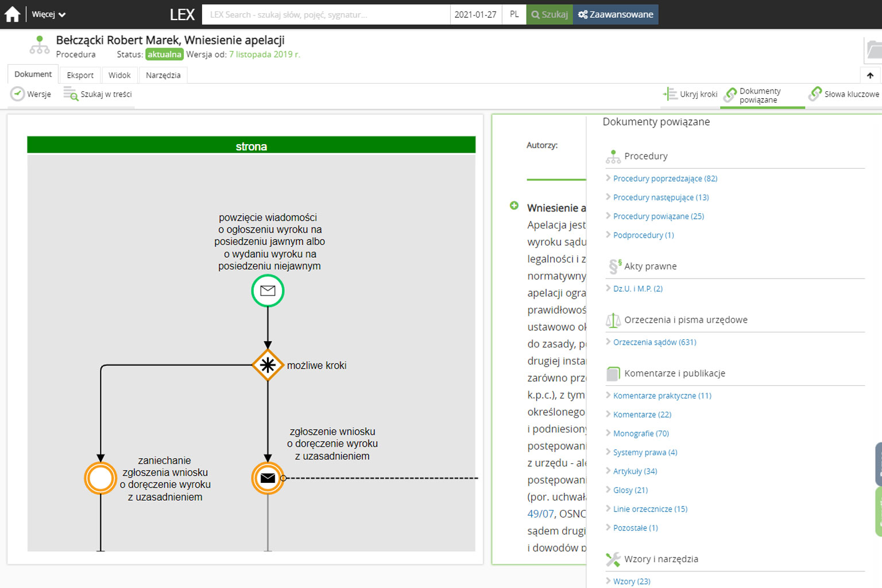Click the home icon in top bar
The height and width of the screenshot is (588, 882).
[12, 14]
